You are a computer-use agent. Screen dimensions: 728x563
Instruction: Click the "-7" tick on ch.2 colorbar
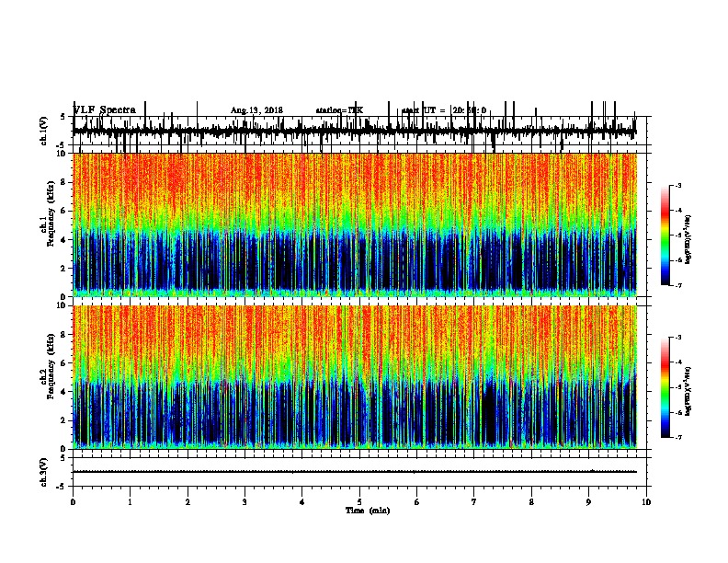pos(677,438)
